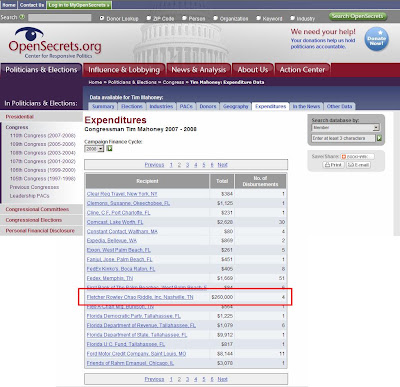Screen dimensions: 400x387
Task: Open 108th Congress (2003-2004) in sidebar
Action: [x=43, y=153]
